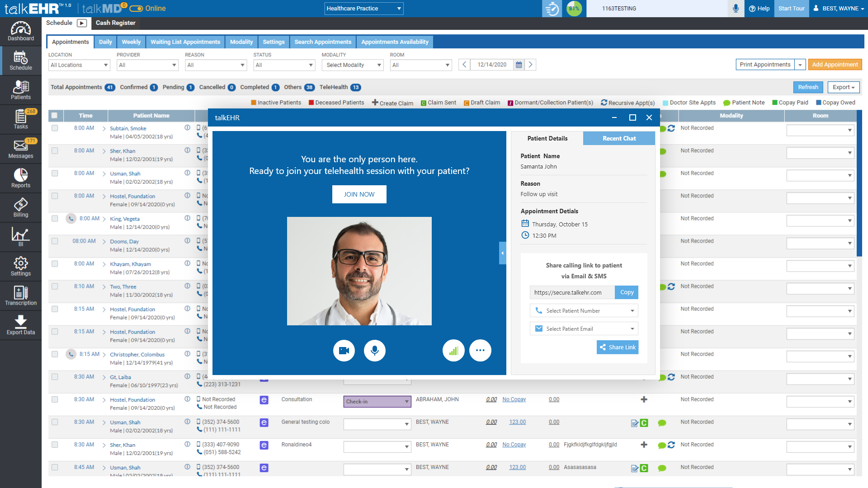Open more options ellipsis button
This screenshot has height=488, width=868.
tap(480, 351)
